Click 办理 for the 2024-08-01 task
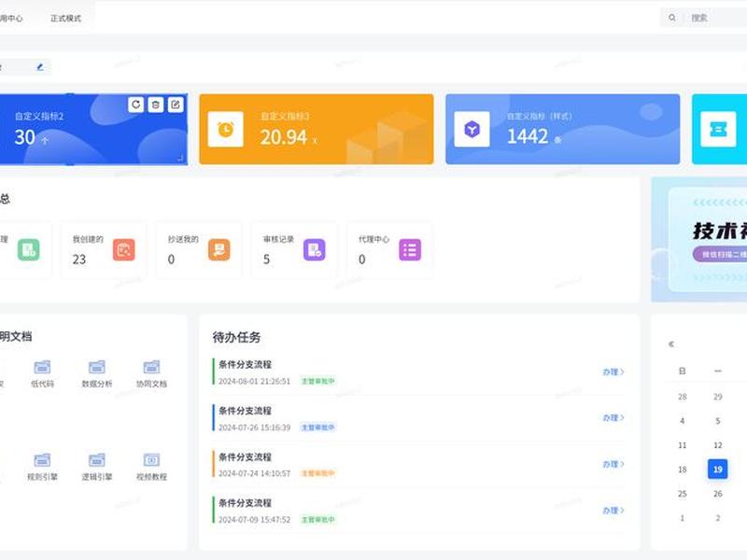 point(613,371)
